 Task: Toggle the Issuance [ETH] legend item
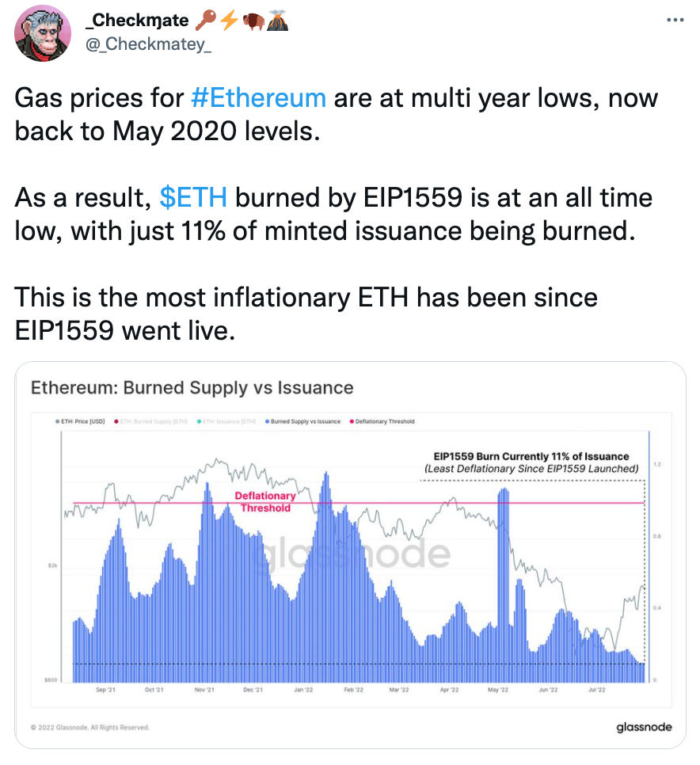pyautogui.click(x=228, y=421)
